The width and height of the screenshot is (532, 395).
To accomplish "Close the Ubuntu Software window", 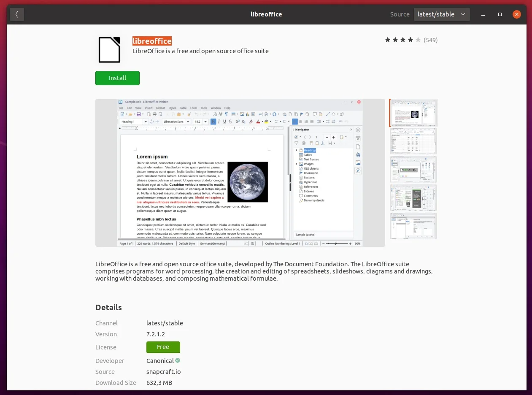I will 517,14.
